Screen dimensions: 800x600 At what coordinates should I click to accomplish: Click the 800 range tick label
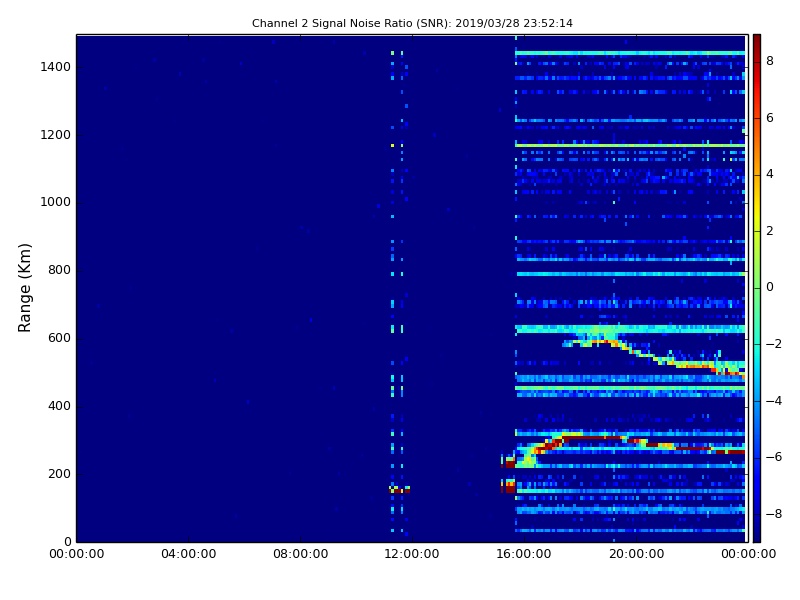coord(59,270)
